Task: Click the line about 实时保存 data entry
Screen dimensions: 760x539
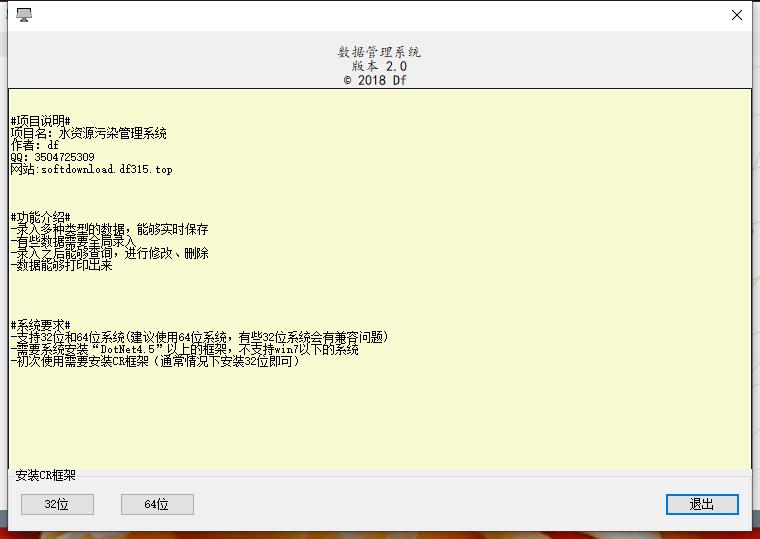Action: (x=109, y=229)
